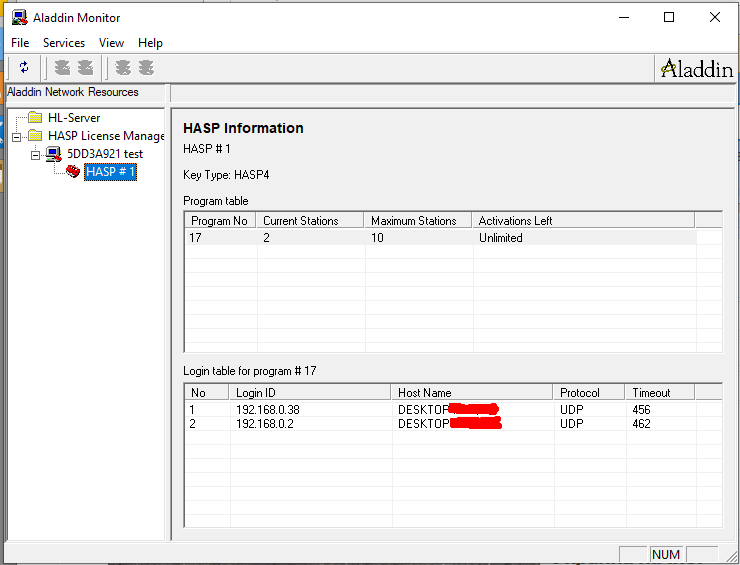Click the HL-Server folder icon
Viewport: 740px width, 565px height.
[35, 117]
